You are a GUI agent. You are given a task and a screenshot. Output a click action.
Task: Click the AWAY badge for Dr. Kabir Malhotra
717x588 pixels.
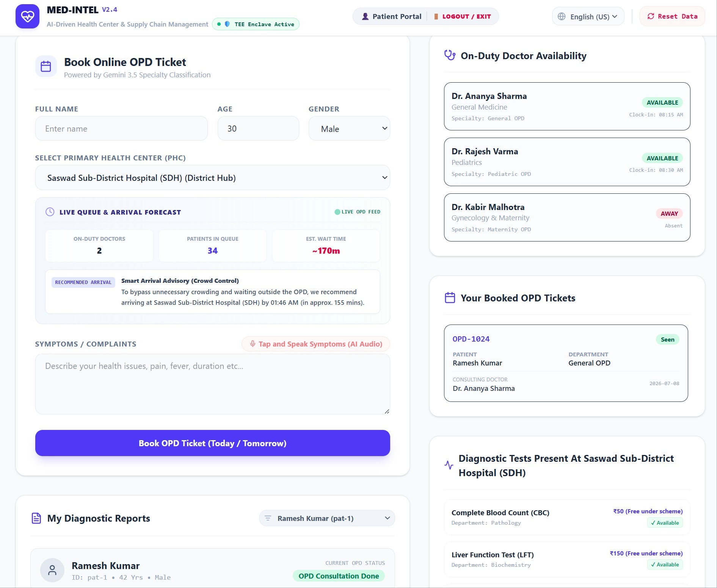(x=669, y=213)
